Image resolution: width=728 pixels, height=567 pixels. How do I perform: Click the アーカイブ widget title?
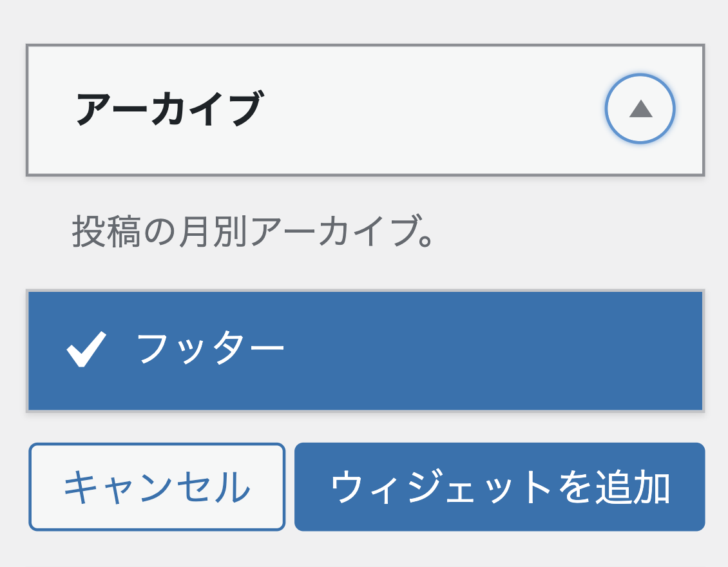(169, 109)
